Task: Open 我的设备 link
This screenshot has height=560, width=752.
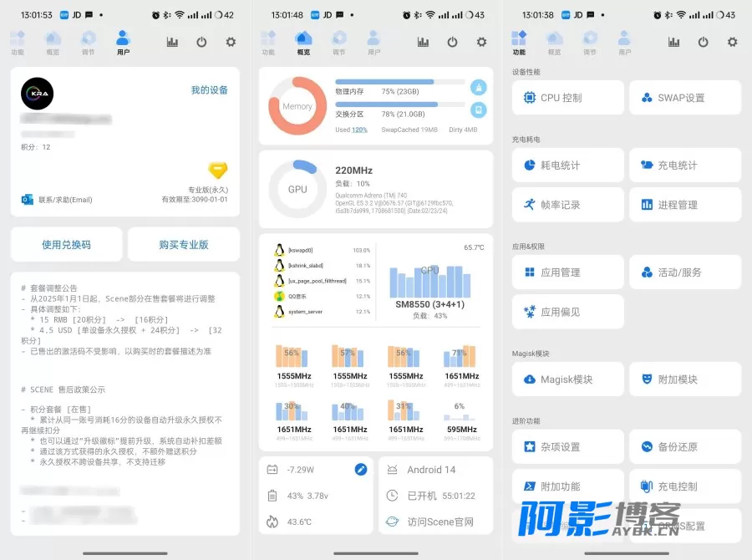Action: (x=209, y=90)
